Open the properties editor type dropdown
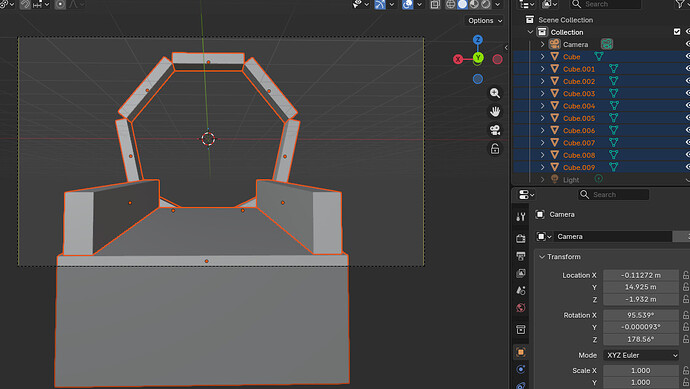 click(526, 194)
